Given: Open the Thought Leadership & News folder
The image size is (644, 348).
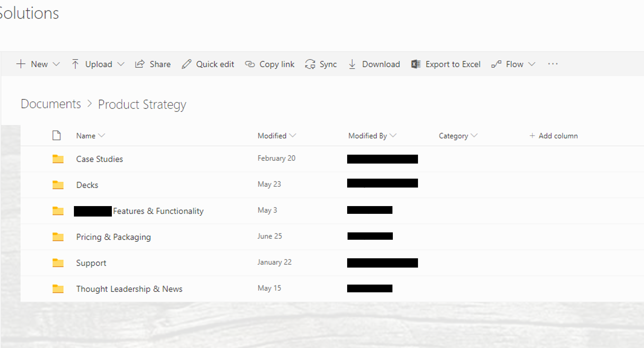Looking at the screenshot, I should (x=129, y=289).
